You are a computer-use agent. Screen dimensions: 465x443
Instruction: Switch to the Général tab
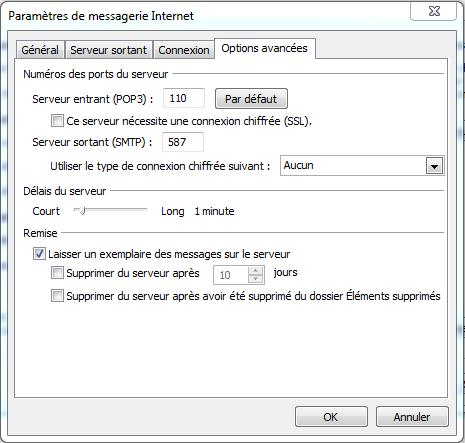click(x=40, y=50)
